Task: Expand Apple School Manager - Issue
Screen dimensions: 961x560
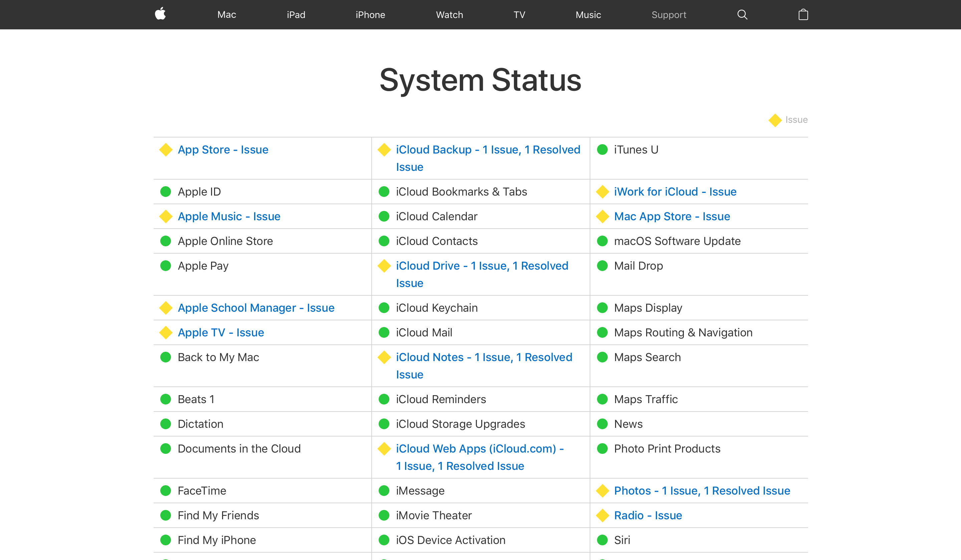Action: 256,308
